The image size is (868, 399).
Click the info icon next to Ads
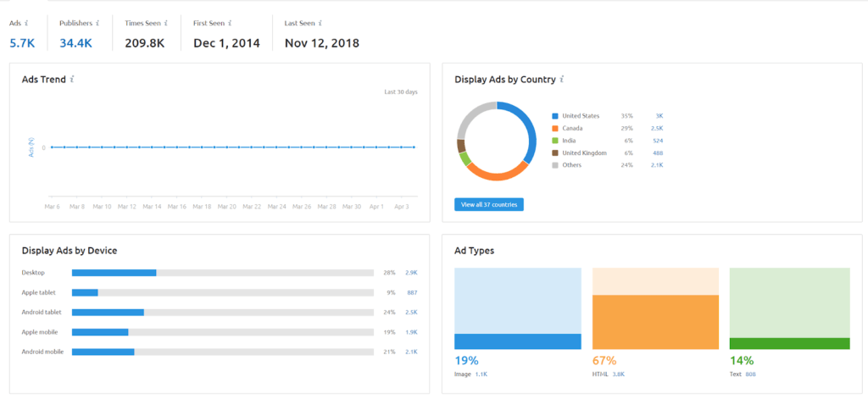[x=27, y=23]
